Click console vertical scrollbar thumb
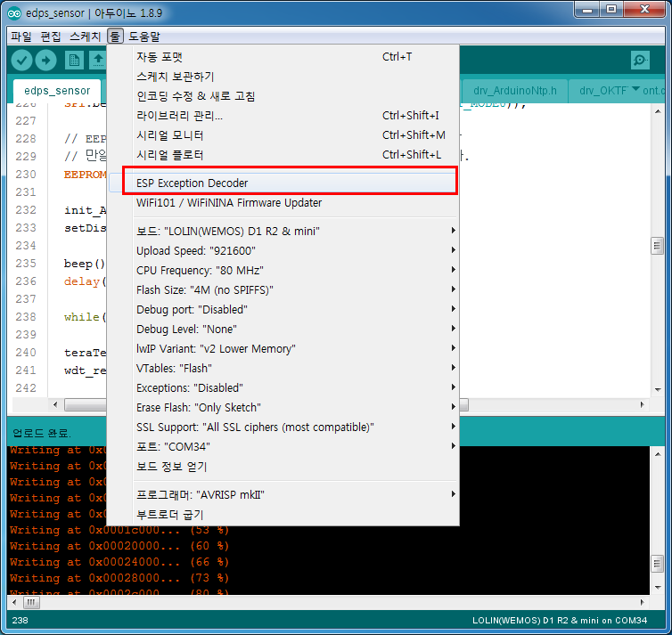The height and width of the screenshot is (635, 672). (657, 564)
